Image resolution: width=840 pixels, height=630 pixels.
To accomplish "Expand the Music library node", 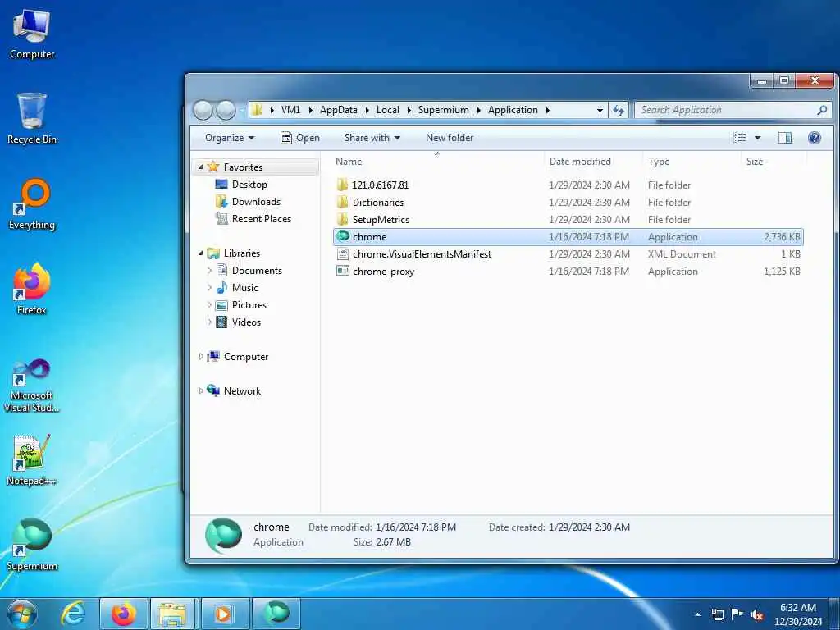I will tap(209, 288).
